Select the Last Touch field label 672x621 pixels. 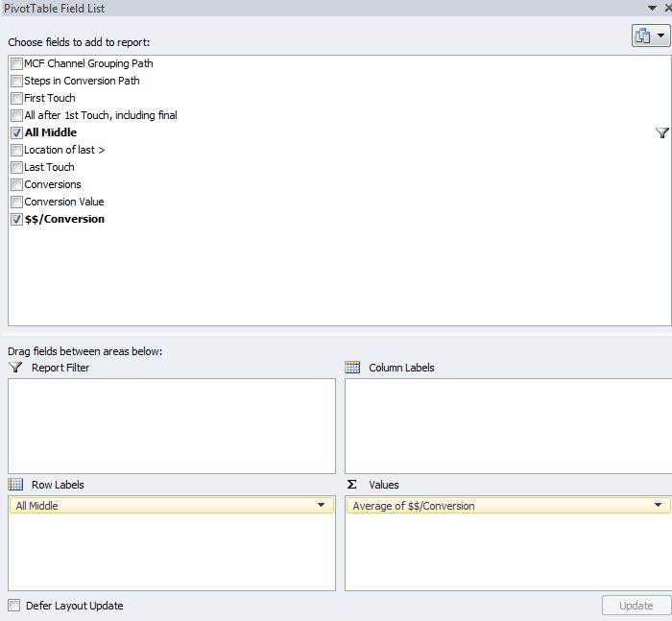pos(49,167)
